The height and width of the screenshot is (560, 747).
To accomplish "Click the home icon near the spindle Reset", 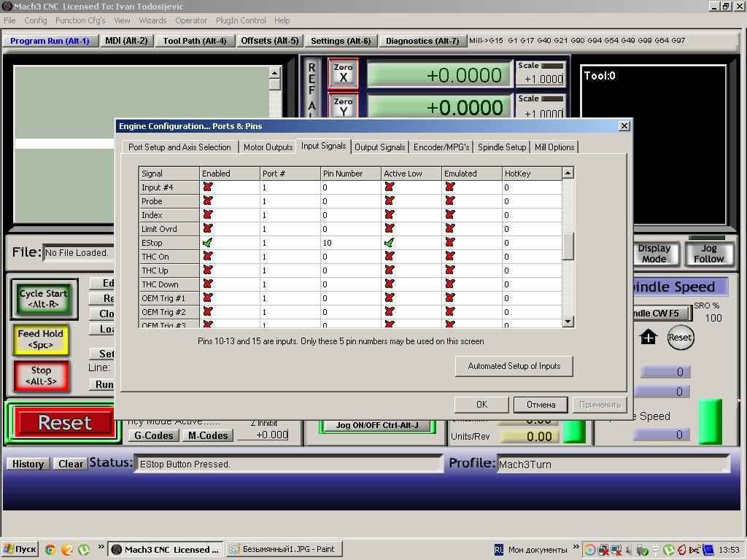I will [x=648, y=338].
